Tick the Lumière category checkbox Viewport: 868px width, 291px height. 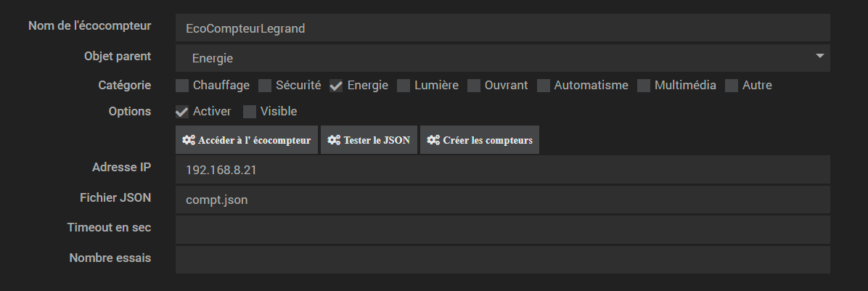tap(404, 86)
